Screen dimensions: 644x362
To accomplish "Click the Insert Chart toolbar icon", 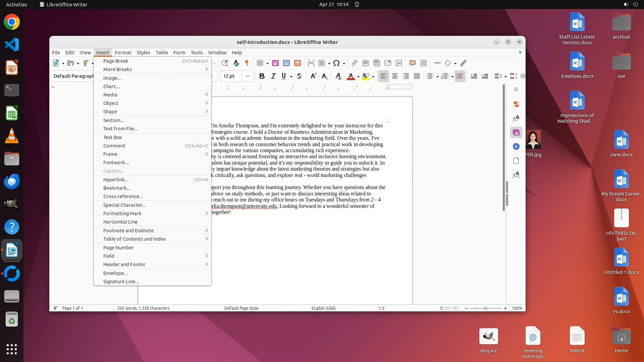I will pos(286,63).
